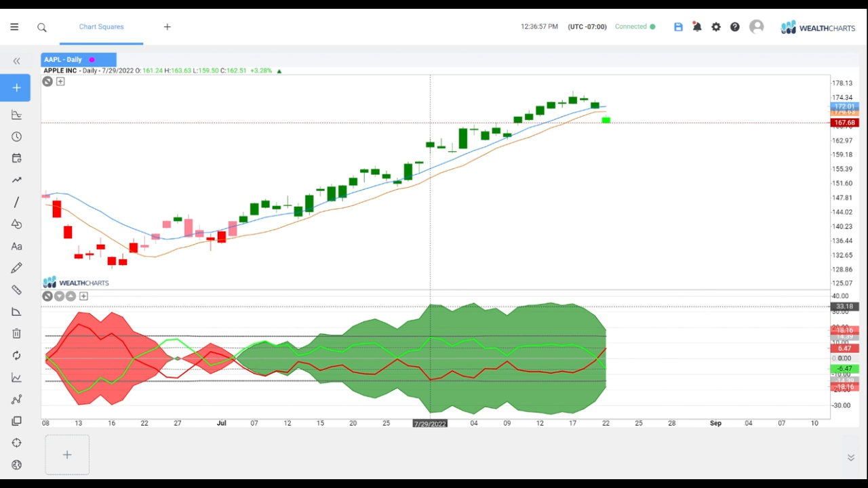Click the blue plus add button in sidebar
Screen dimensions: 868x488
[16, 88]
